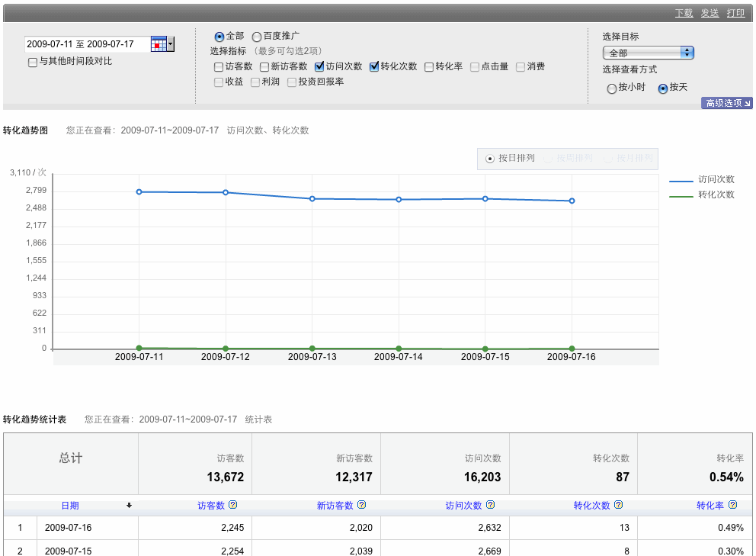Click the blue 访问次数 legend line
The width and height of the screenshot is (756, 556).
click(x=681, y=181)
